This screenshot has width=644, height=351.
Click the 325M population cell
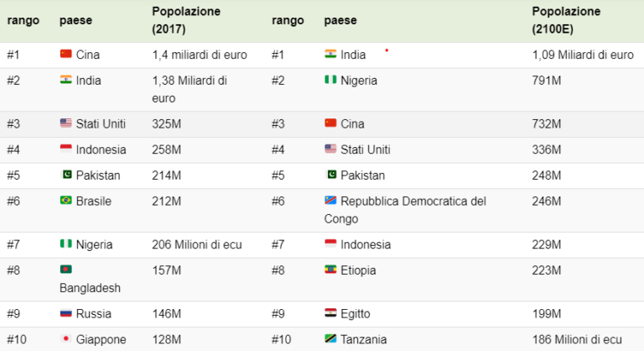[x=166, y=124]
